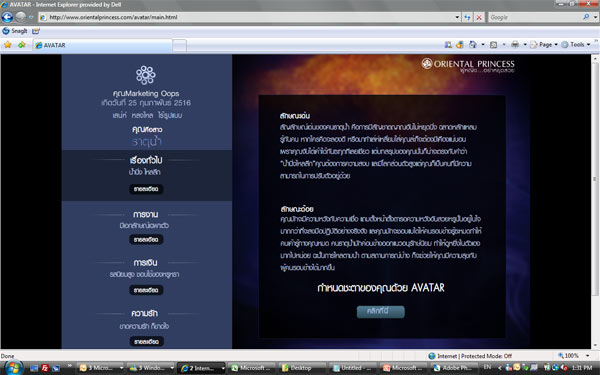Select the AVATAR browser tab
Viewport: 600px width, 375px height.
point(103,45)
